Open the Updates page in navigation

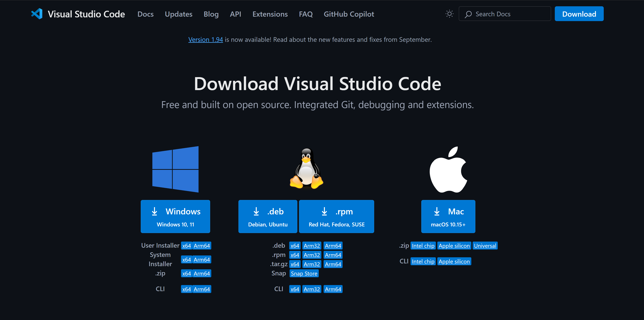point(179,14)
